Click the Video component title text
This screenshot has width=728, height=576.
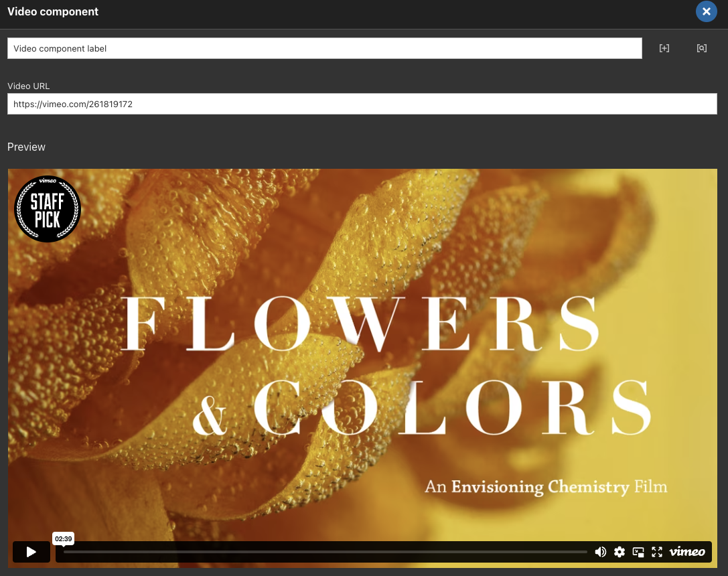tap(53, 11)
